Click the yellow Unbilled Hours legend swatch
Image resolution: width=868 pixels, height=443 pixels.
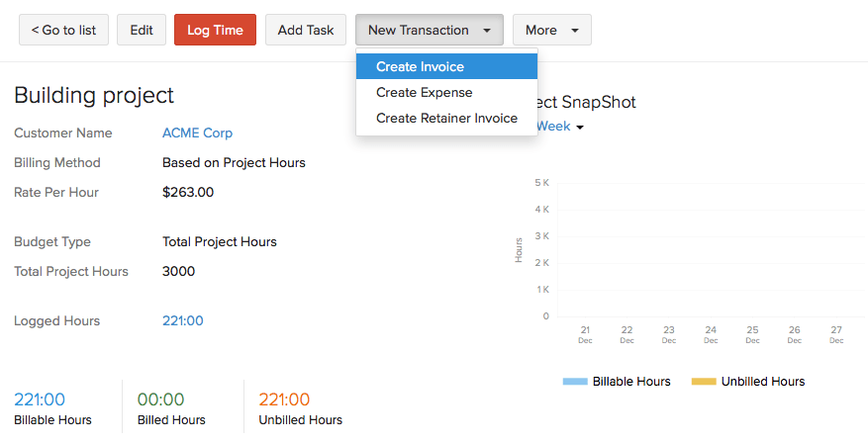[x=704, y=382]
